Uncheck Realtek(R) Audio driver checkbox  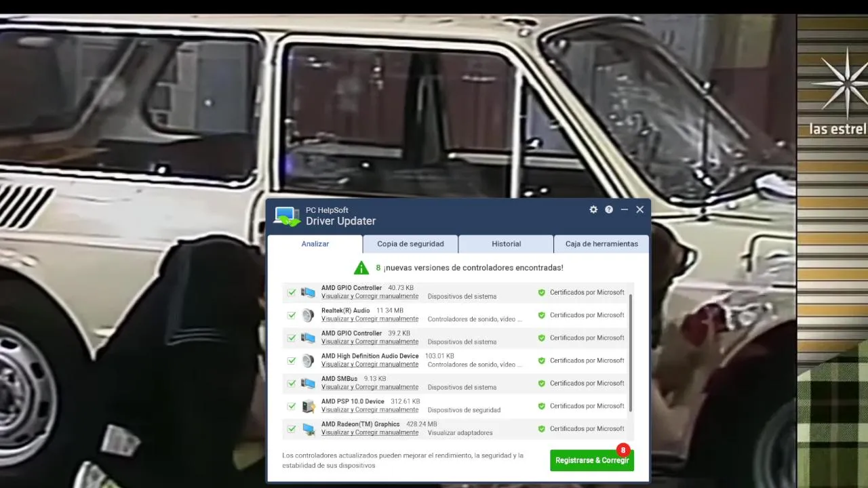pos(292,315)
